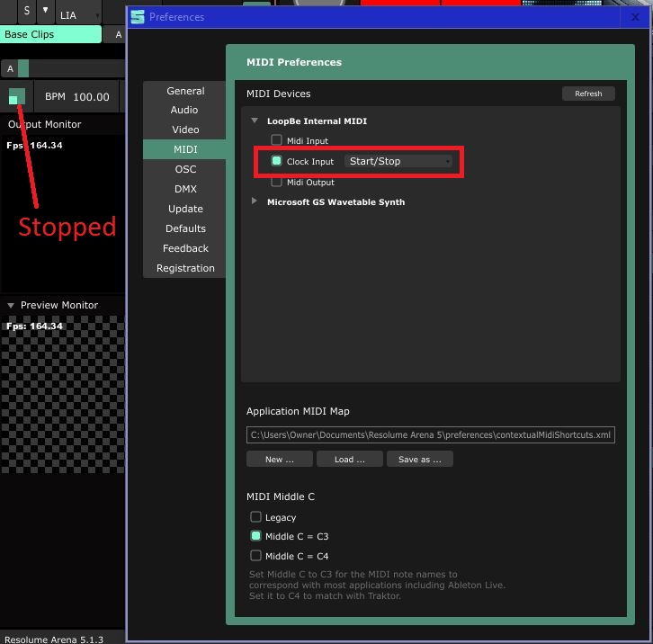The height and width of the screenshot is (644, 653).
Task: Open the Start/Stop clock input dropdown
Action: [400, 161]
